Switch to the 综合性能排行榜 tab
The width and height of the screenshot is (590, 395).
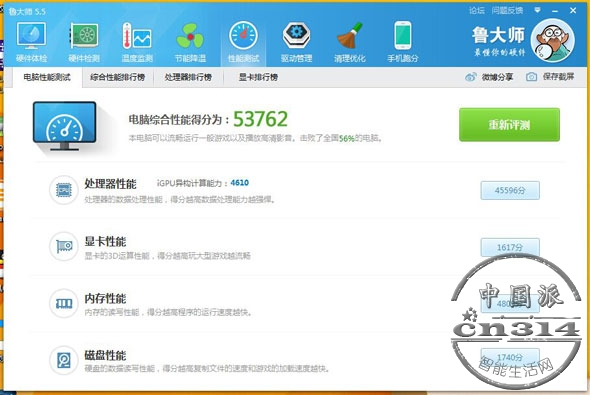pos(118,77)
